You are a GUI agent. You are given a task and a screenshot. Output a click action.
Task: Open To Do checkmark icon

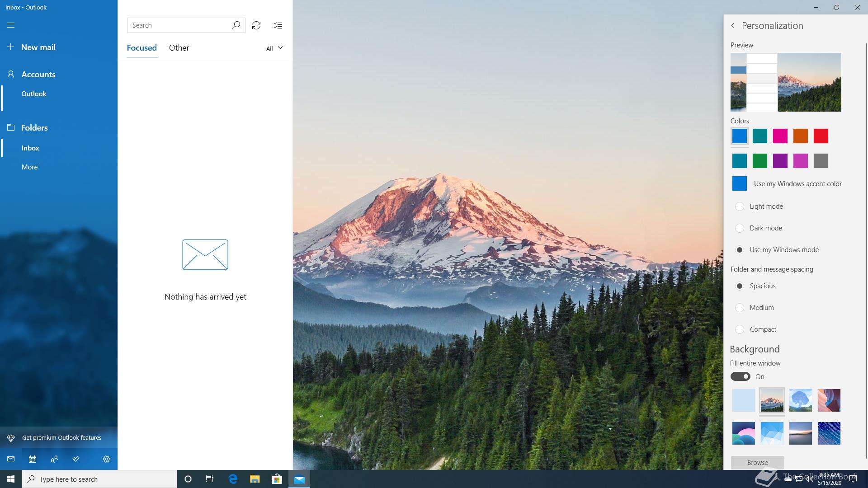coord(76,459)
